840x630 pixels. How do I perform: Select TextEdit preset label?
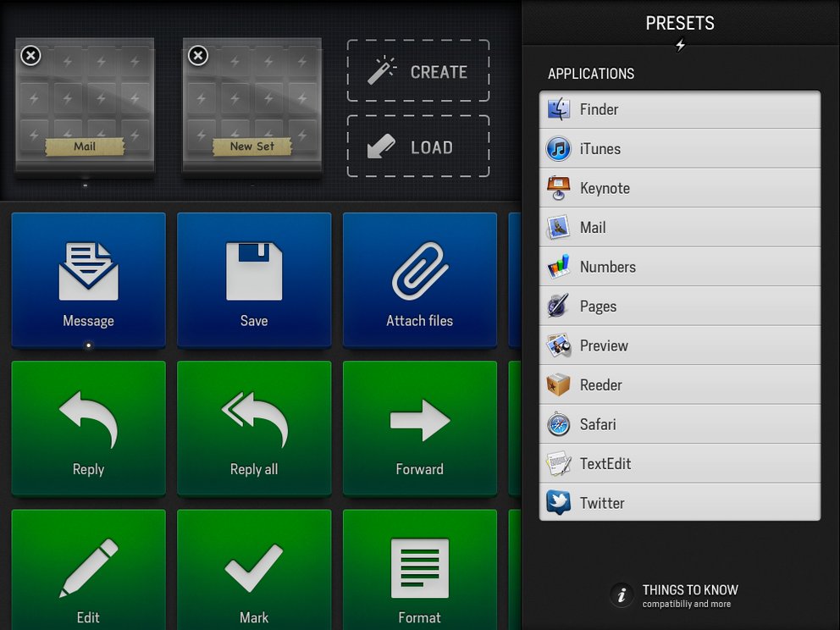tap(605, 464)
